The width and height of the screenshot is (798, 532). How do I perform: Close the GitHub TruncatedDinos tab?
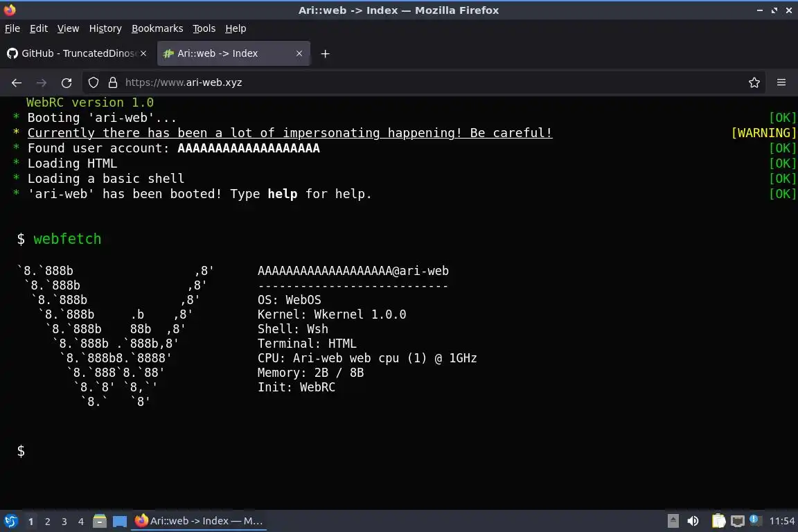point(143,53)
